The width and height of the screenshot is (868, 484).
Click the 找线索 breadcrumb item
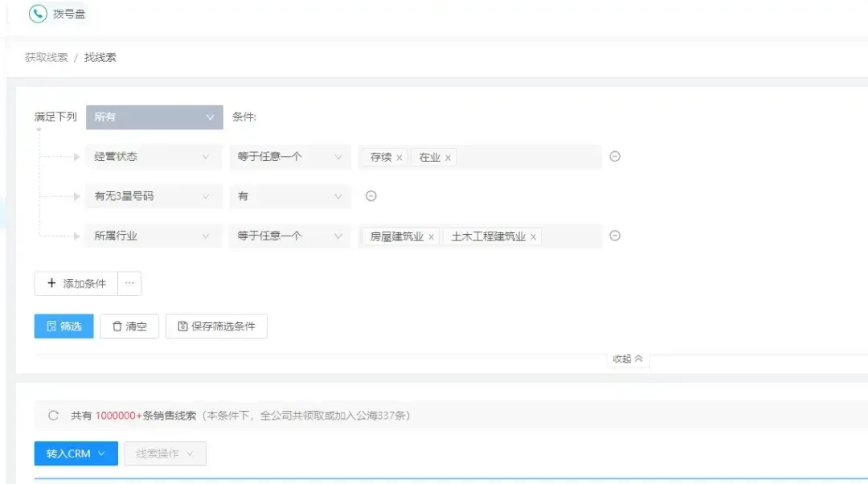pos(100,58)
